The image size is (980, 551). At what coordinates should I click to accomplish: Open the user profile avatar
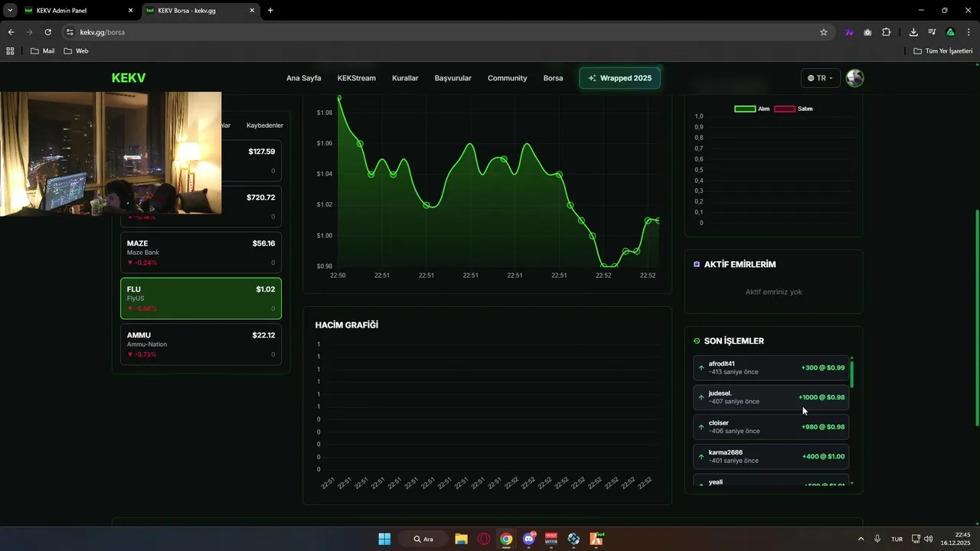coord(854,78)
